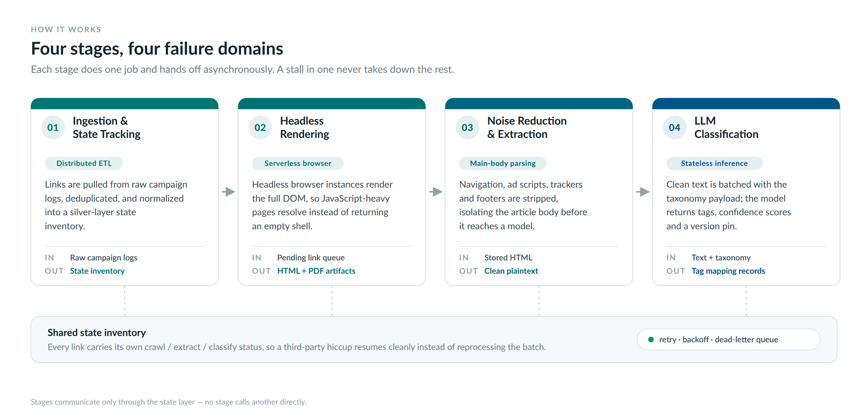Screen dimensions: 868x420
Task: Click arrow between Ingestion and Headless Rendering
Action: [229, 192]
